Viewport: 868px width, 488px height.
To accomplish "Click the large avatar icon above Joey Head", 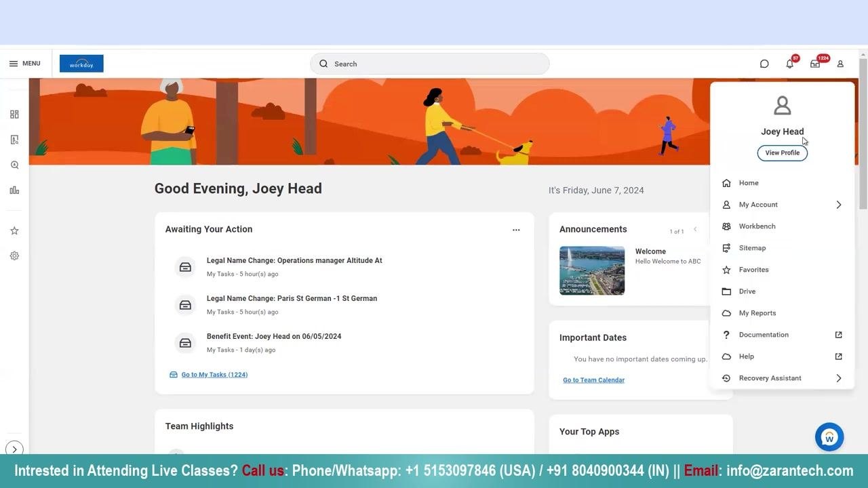I will pos(783,106).
